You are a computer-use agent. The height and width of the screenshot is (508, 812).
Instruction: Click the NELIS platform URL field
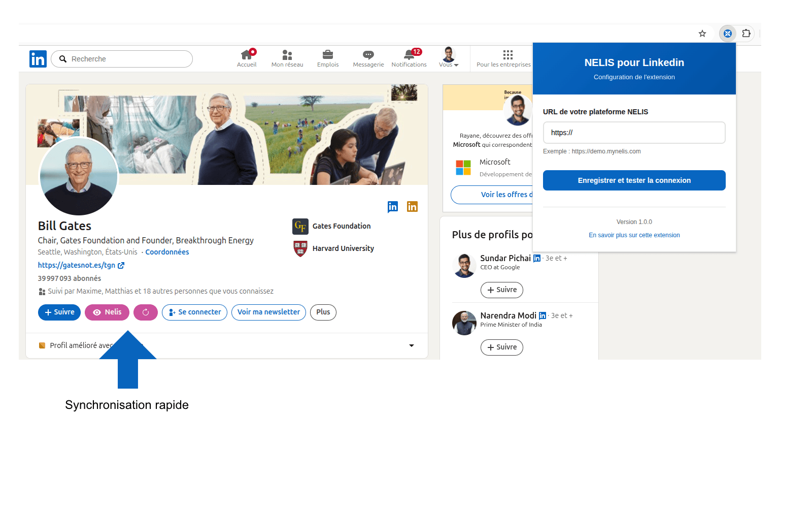point(634,133)
